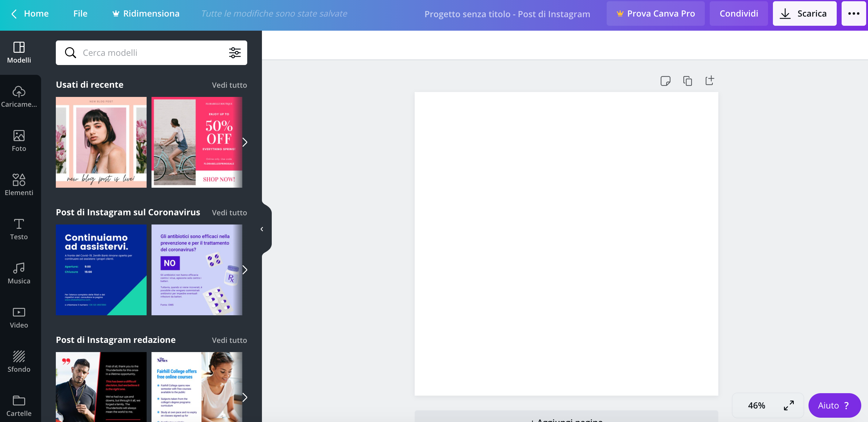Select the new blog post template

[101, 142]
